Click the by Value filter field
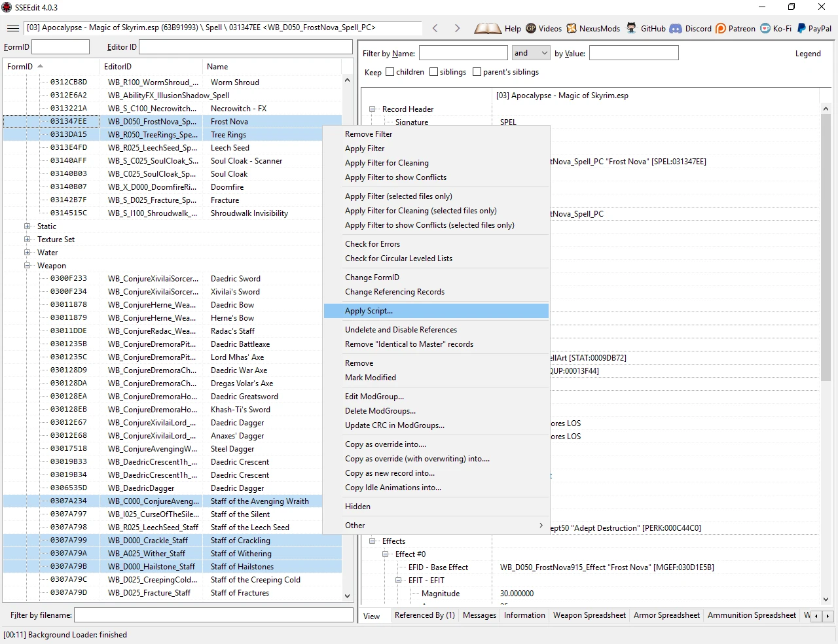 pos(634,53)
